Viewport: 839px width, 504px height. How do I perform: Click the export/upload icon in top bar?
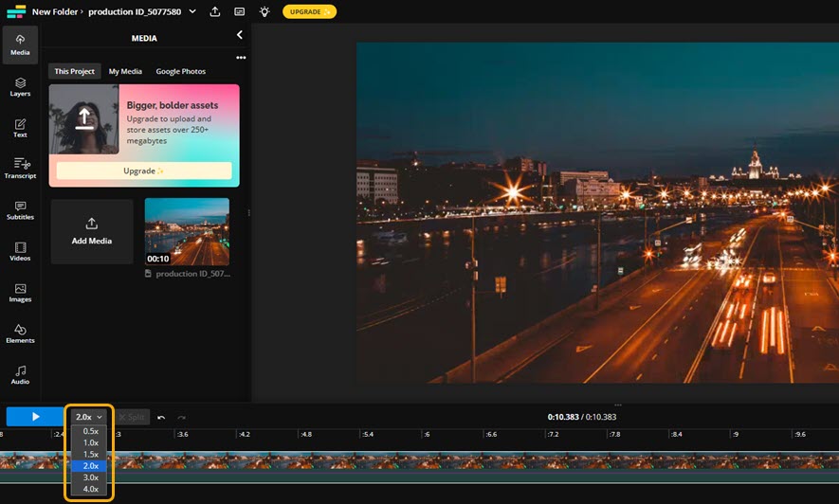pyautogui.click(x=215, y=11)
